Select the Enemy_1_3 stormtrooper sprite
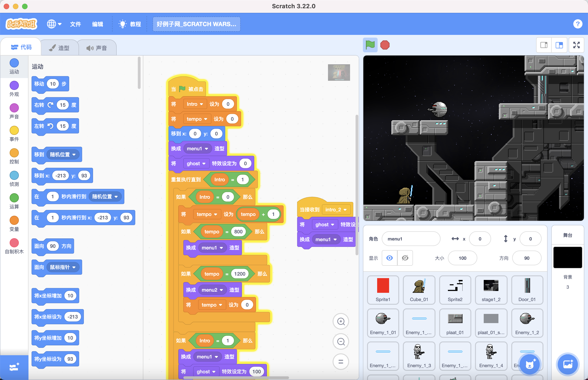Viewport: 588px width, 380px height. pos(419,356)
